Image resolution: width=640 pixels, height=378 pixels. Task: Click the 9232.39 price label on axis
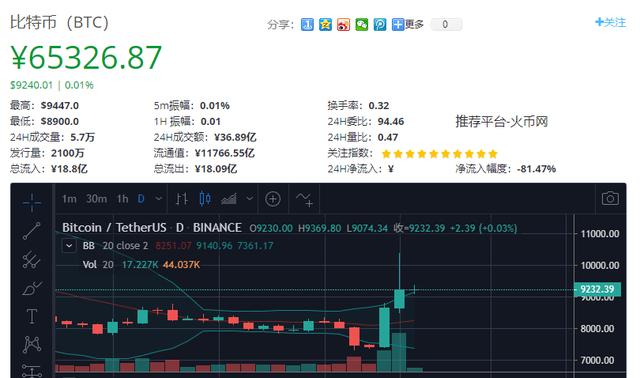coord(597,289)
